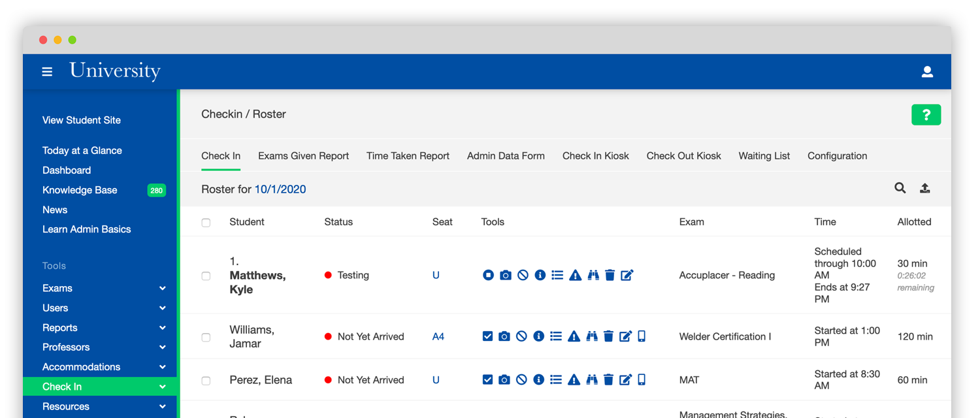This screenshot has width=980, height=418.
Task: Toggle select-all checkbox in table header
Action: point(206,223)
